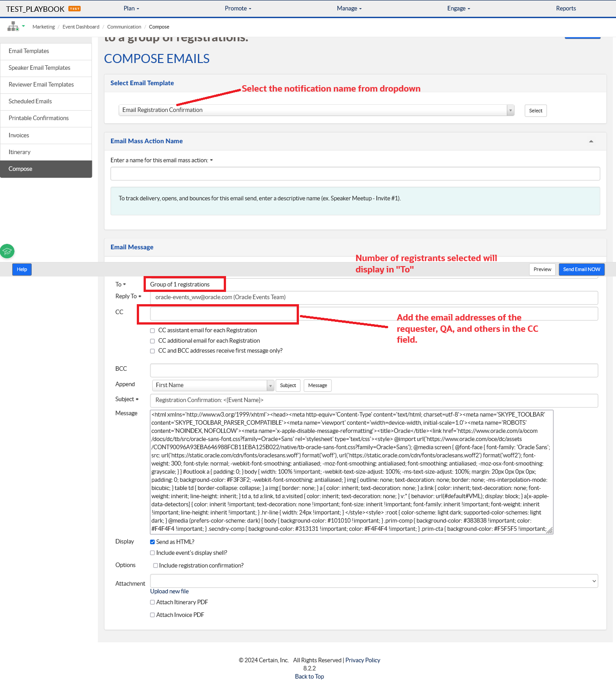The height and width of the screenshot is (694, 616).
Task: Open the Manage menu
Action: [x=349, y=9]
